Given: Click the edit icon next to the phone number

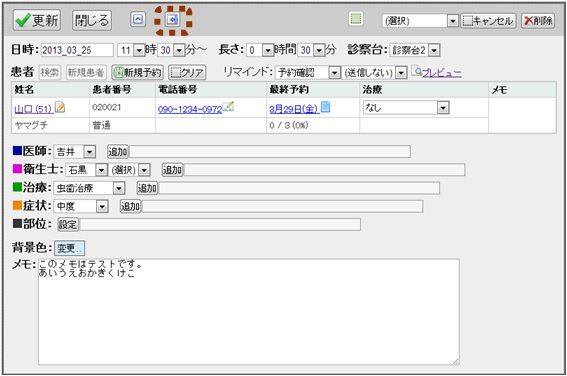Looking at the screenshot, I should [x=228, y=106].
